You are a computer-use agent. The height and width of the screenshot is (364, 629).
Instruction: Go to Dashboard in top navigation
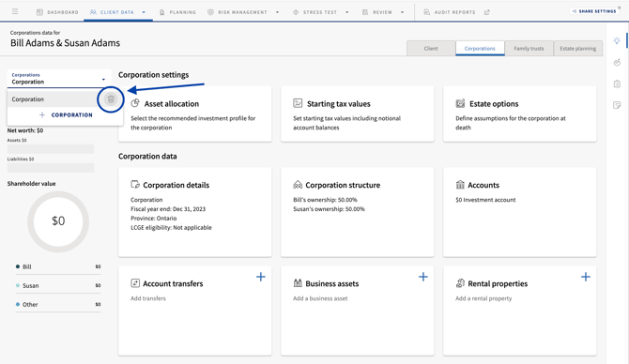(57, 12)
